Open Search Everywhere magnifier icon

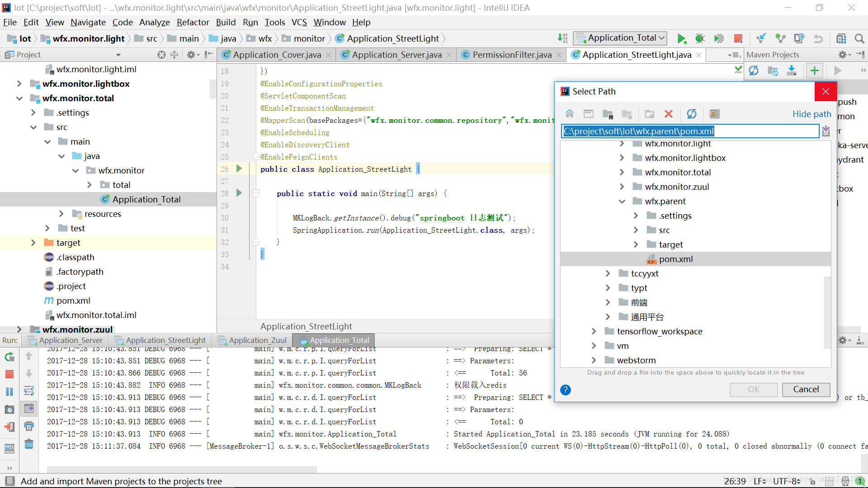coord(859,38)
